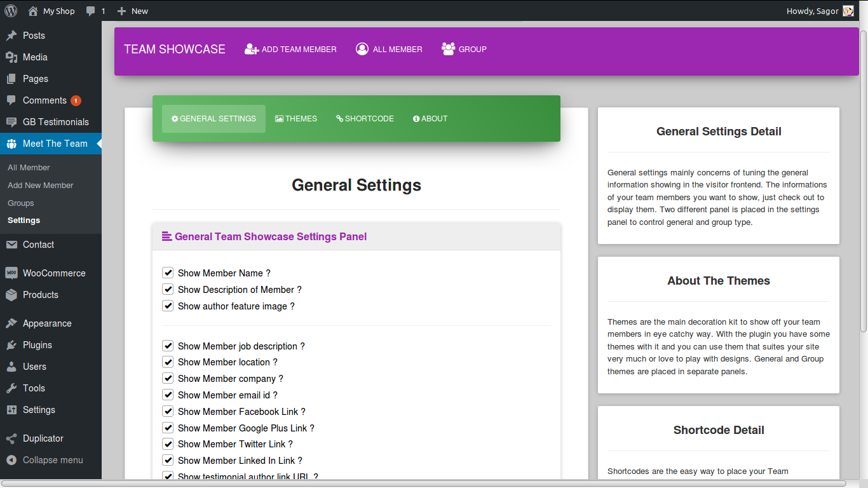Click the comments count badge in sidebar
The width and height of the screenshot is (868, 488).
click(76, 100)
